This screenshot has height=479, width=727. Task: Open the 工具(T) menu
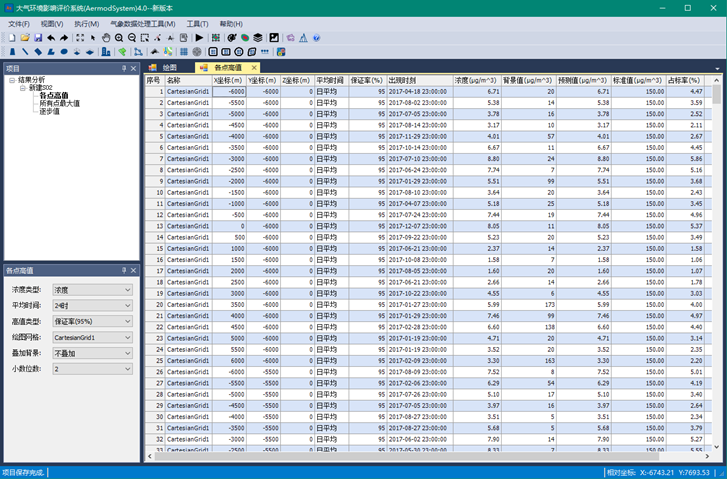(x=197, y=24)
